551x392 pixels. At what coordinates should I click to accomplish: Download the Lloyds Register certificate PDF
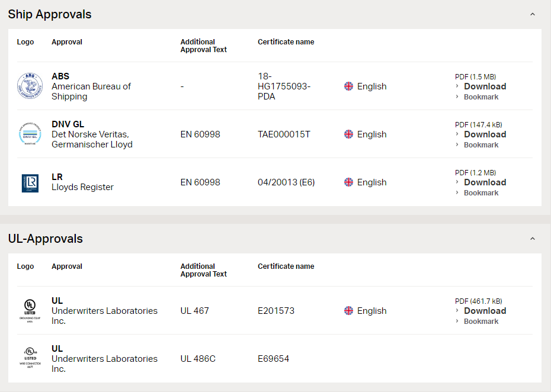485,182
